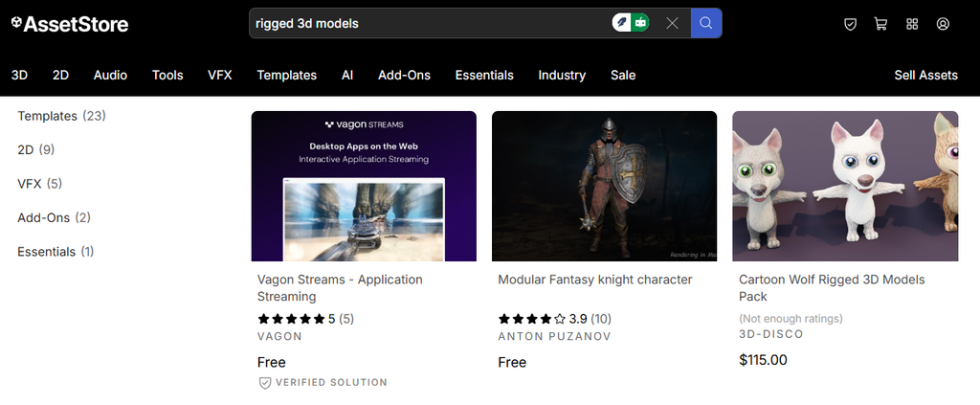Open the 3D category menu
Screen dimensions: 980x405
point(19,75)
